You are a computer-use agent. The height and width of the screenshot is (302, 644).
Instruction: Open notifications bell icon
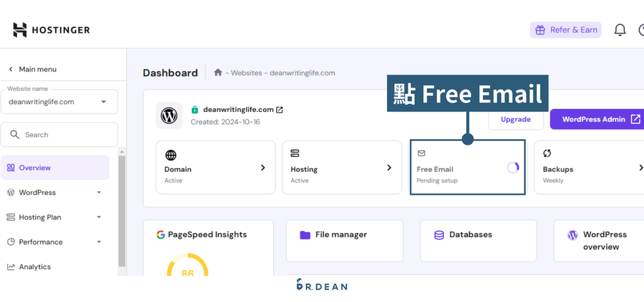(x=620, y=30)
